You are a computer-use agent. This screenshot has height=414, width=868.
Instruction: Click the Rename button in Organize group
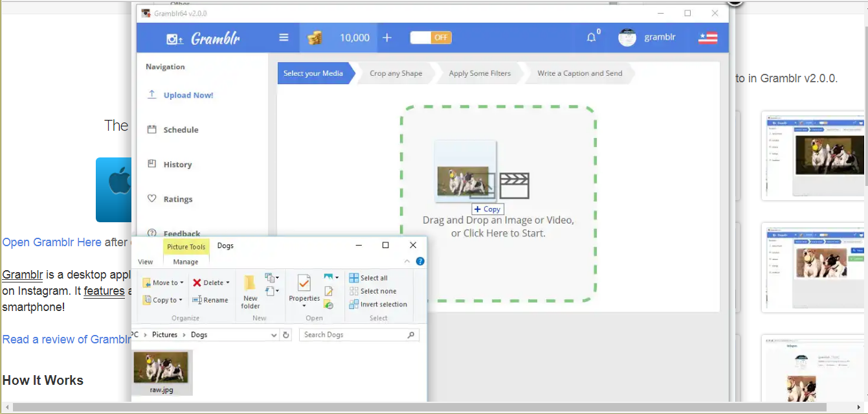pos(210,300)
